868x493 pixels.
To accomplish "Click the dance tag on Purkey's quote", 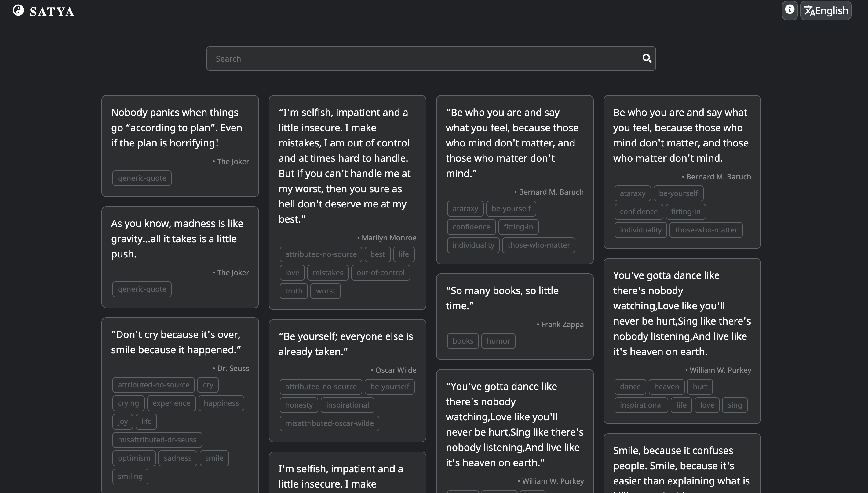I will coord(630,387).
